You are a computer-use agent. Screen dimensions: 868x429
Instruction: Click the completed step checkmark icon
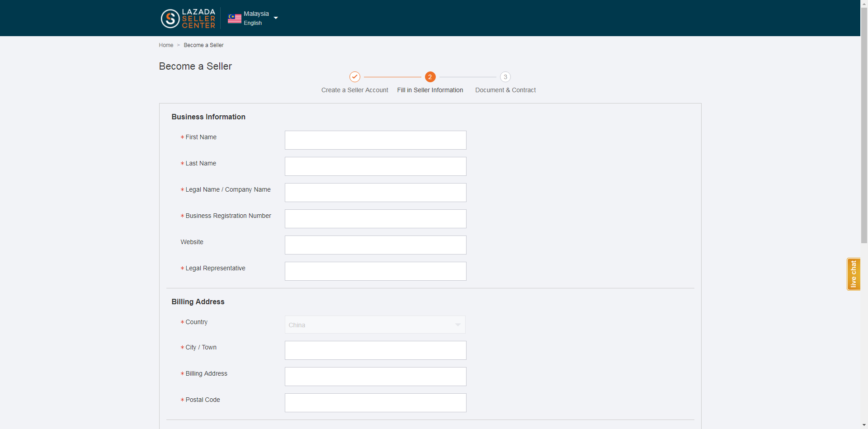pos(355,77)
